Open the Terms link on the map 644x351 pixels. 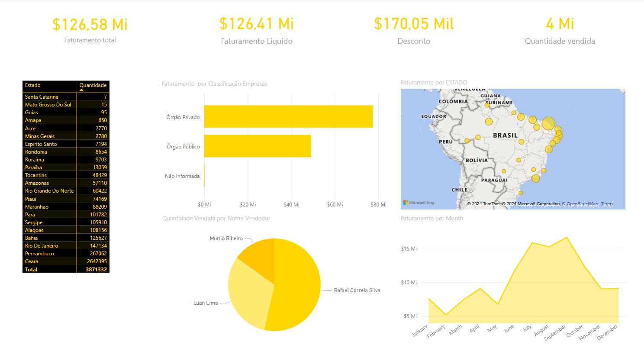coord(607,204)
